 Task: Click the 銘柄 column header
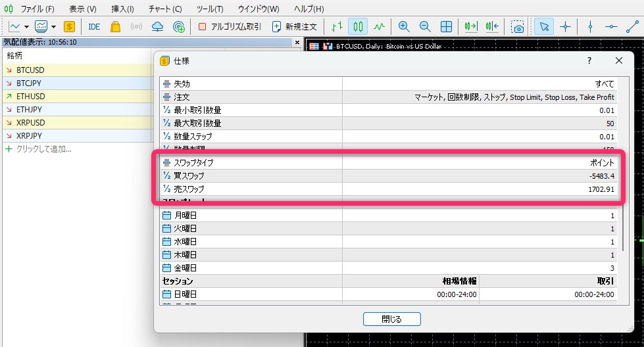pyautogui.click(x=77, y=56)
